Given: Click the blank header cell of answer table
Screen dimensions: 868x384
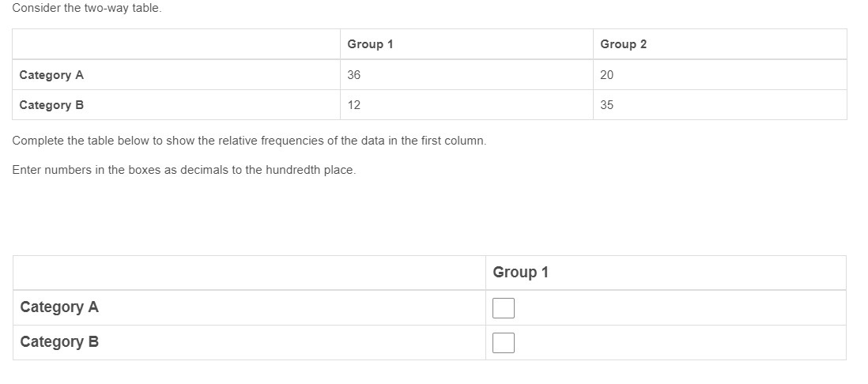Looking at the screenshot, I should (x=249, y=273).
